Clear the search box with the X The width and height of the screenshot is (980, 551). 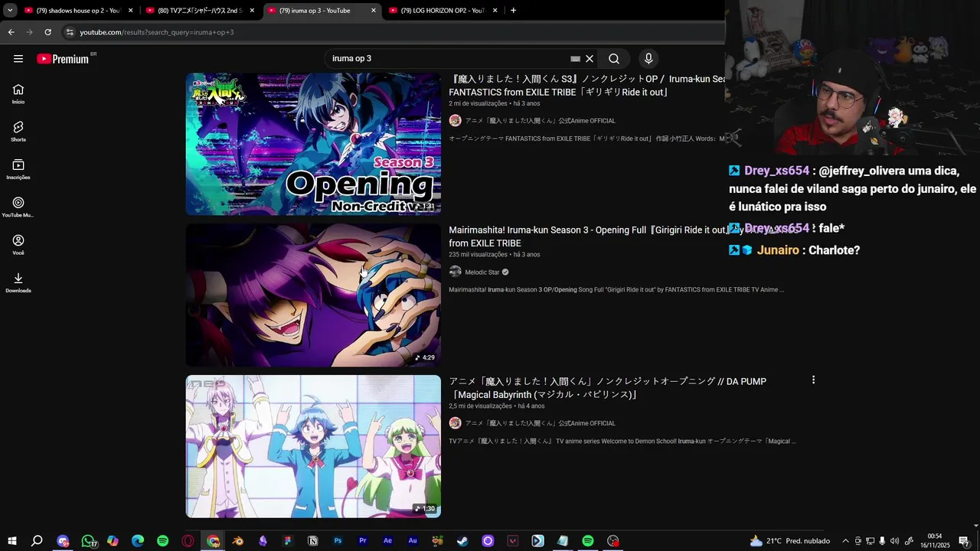[590, 59]
